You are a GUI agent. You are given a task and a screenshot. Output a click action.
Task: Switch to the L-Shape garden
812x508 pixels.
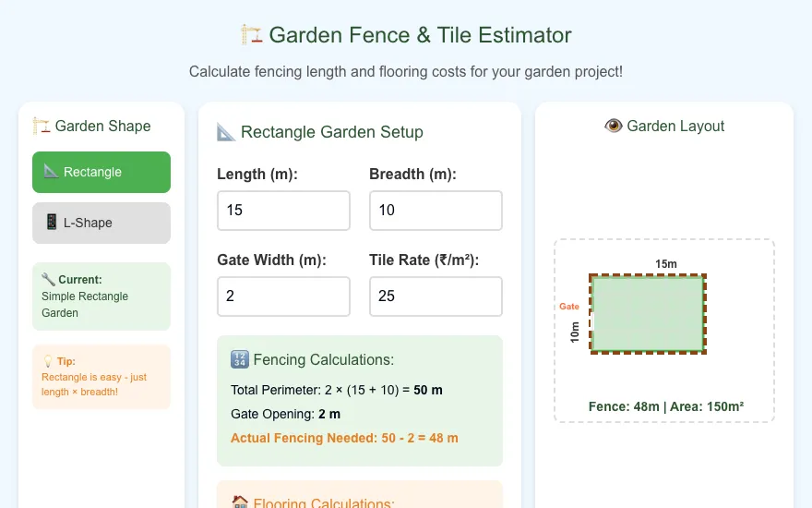point(101,223)
